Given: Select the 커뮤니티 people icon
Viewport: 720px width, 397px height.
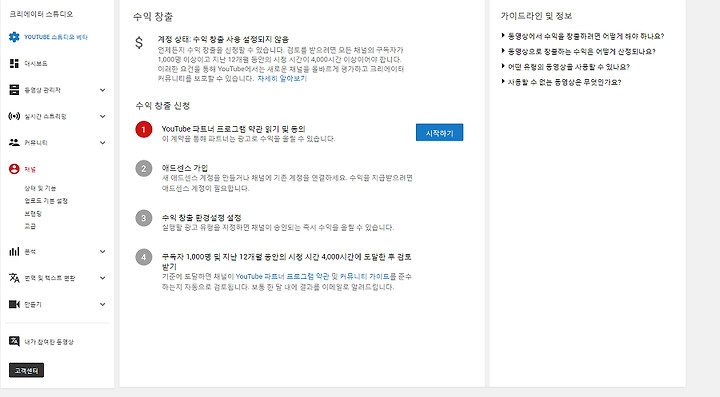Looking at the screenshot, I should click(14, 142).
